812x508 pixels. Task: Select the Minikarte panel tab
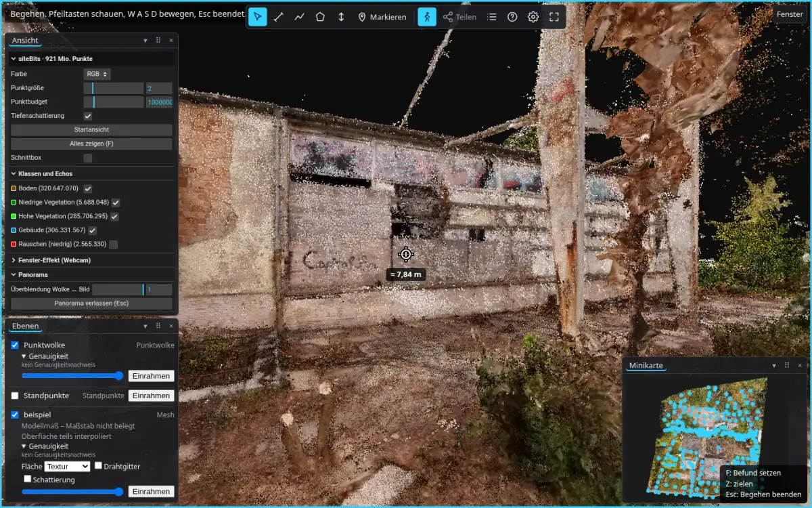[x=646, y=366]
